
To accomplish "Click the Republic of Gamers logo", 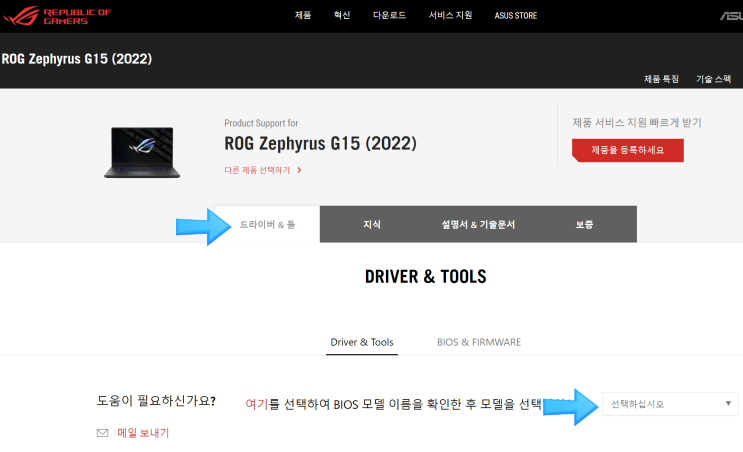I will point(56,16).
